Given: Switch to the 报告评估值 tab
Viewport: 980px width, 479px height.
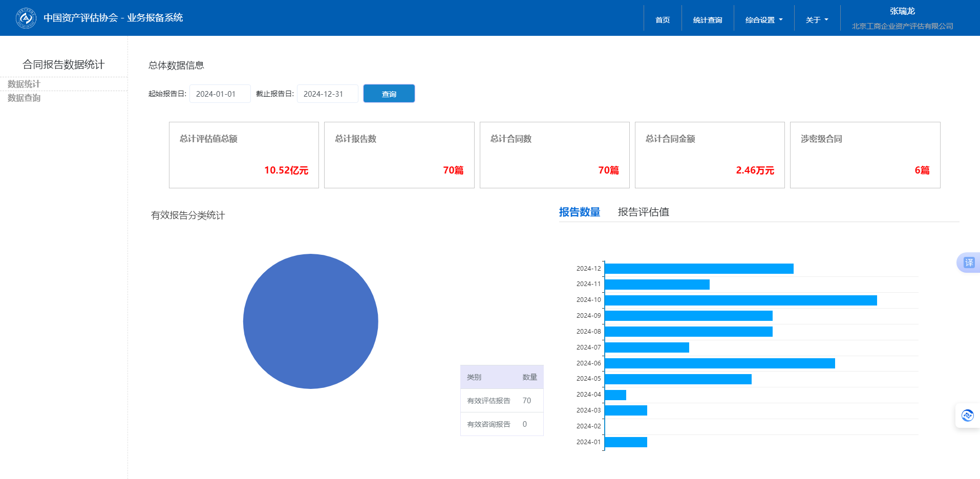Looking at the screenshot, I should click(x=643, y=212).
